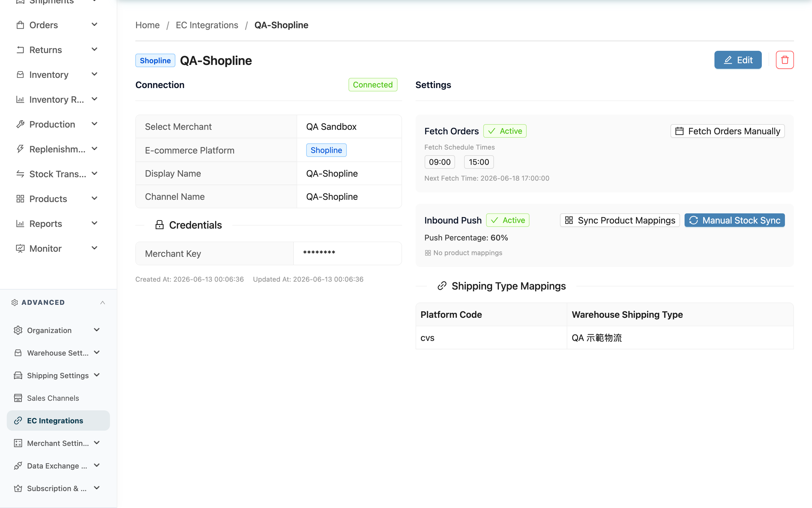The image size is (812, 508).
Task: Expand the Shipping Settings chevron
Action: pos(97,375)
